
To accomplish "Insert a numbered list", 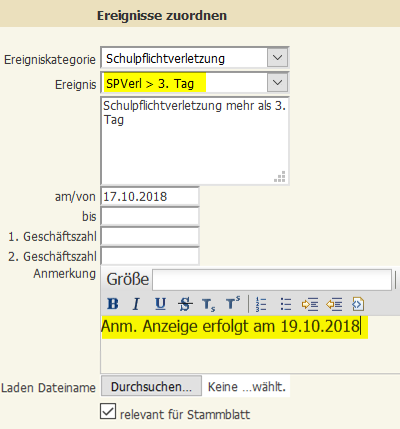I will pos(261,304).
